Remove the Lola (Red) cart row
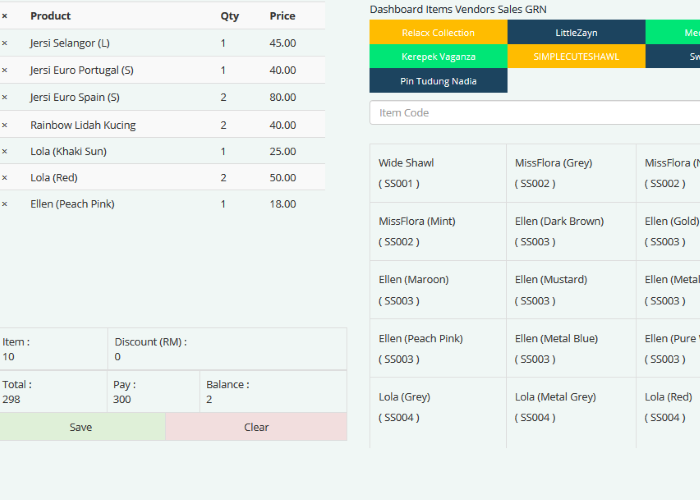 point(4,177)
